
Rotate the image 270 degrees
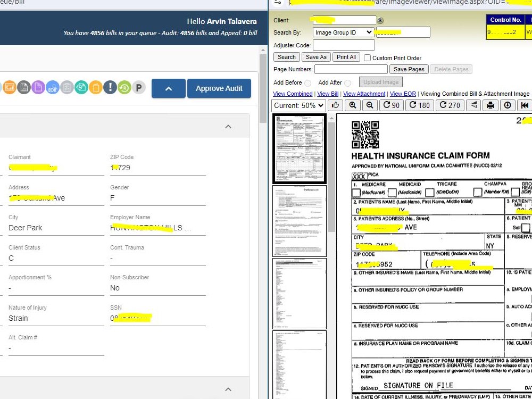point(450,105)
